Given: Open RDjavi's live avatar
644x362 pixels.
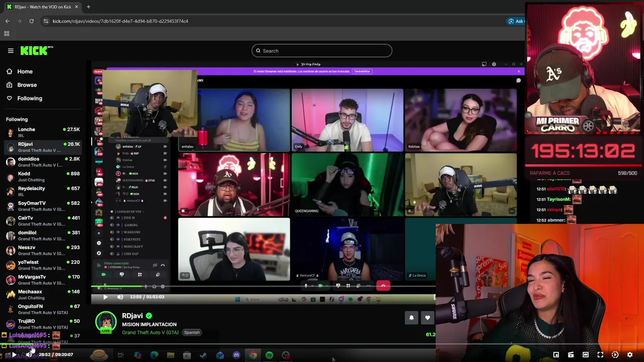Looking at the screenshot, I should tap(106, 322).
